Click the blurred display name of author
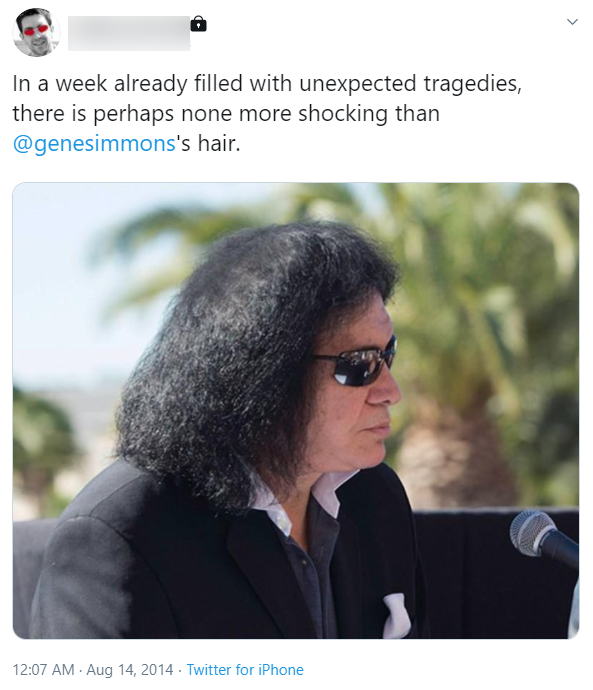 (129, 33)
